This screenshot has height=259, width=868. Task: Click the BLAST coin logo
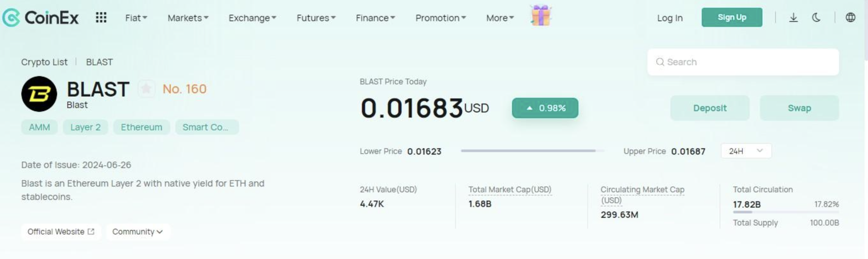[x=39, y=94]
